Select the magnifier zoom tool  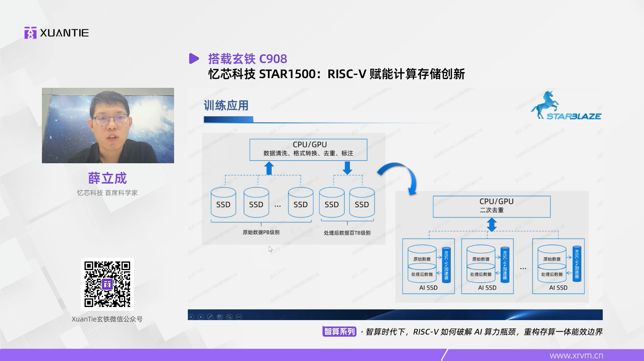coord(229,317)
